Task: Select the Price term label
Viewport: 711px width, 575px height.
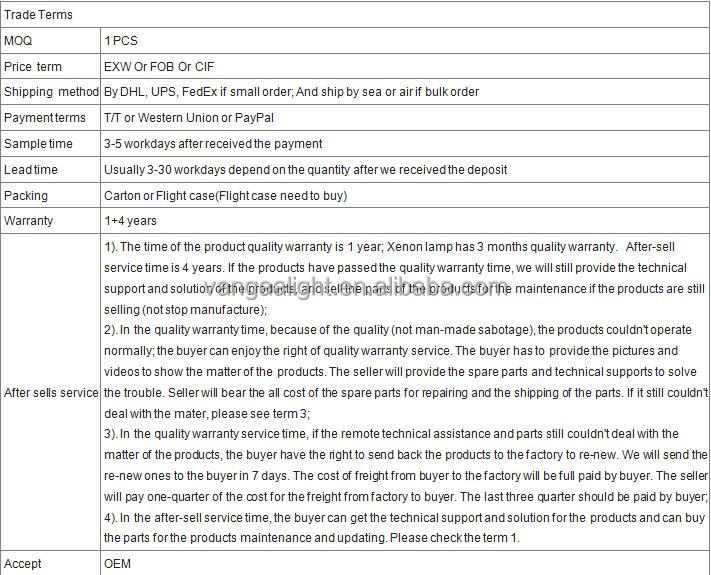Action: [33, 67]
